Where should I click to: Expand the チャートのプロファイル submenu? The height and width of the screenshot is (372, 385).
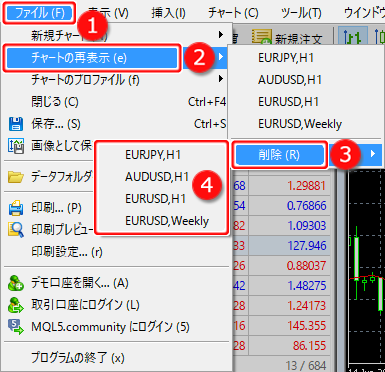pyautogui.click(x=221, y=79)
